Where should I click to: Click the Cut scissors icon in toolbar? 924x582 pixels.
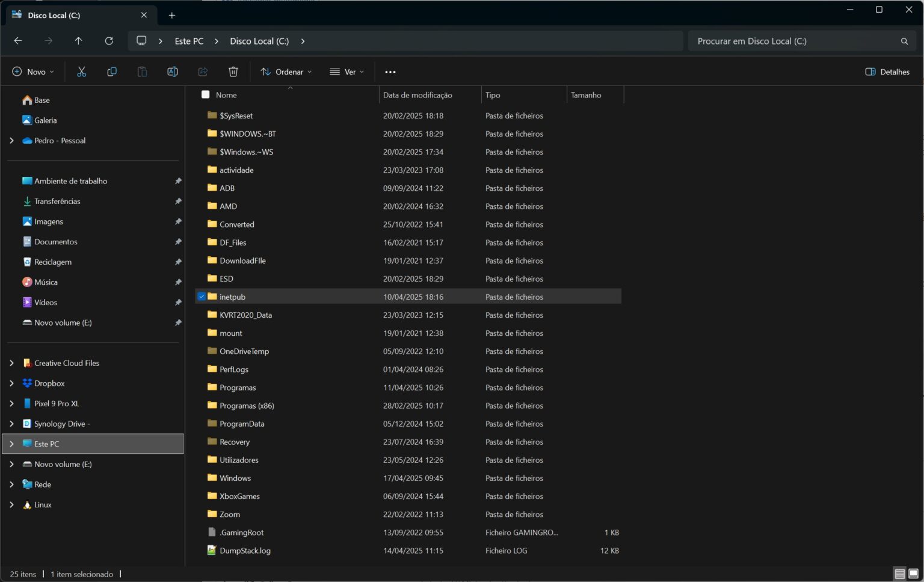point(81,72)
